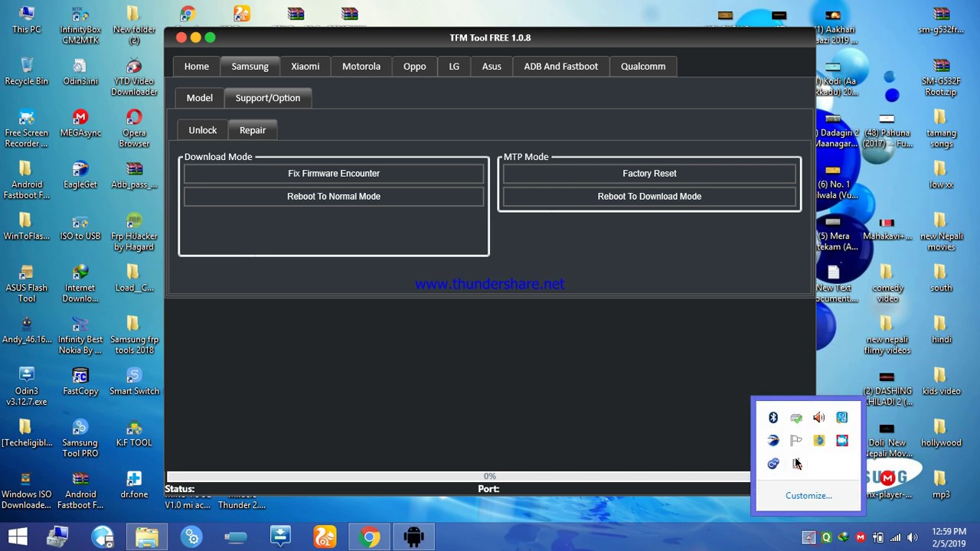
Task: Click the network signal tray icon
Action: pos(895,538)
